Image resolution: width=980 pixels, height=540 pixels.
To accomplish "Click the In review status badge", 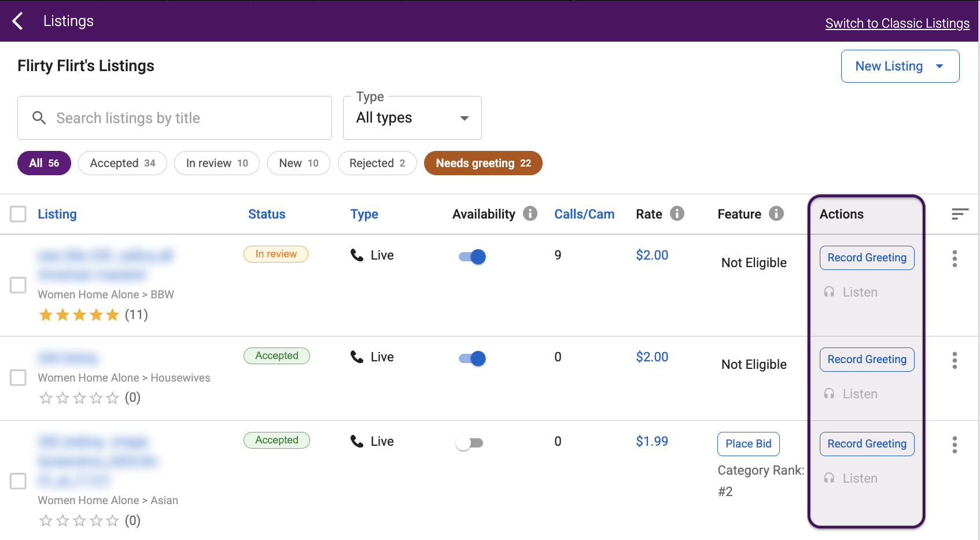I will [276, 254].
